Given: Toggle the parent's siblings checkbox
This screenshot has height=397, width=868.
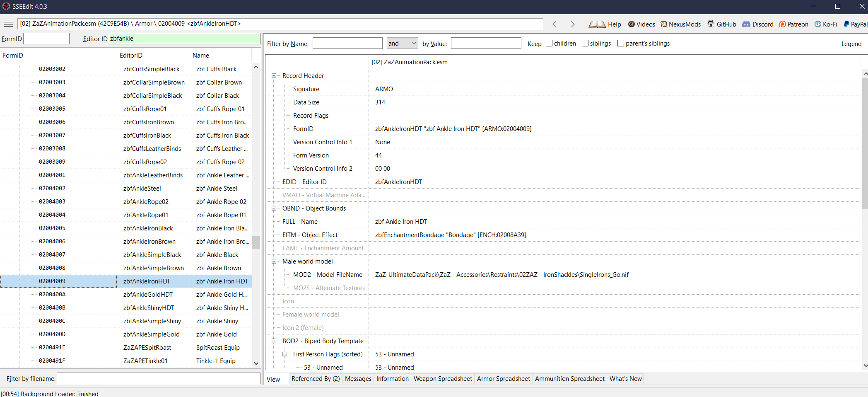Looking at the screenshot, I should click(621, 43).
